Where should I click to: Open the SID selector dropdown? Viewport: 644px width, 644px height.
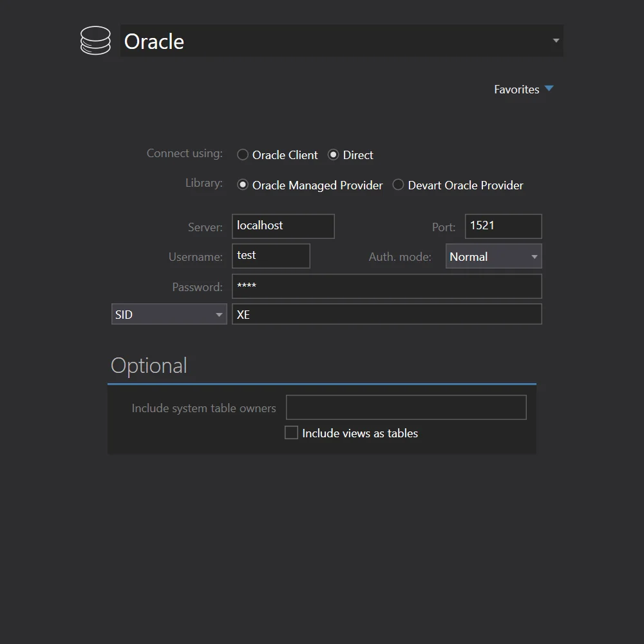220,314
